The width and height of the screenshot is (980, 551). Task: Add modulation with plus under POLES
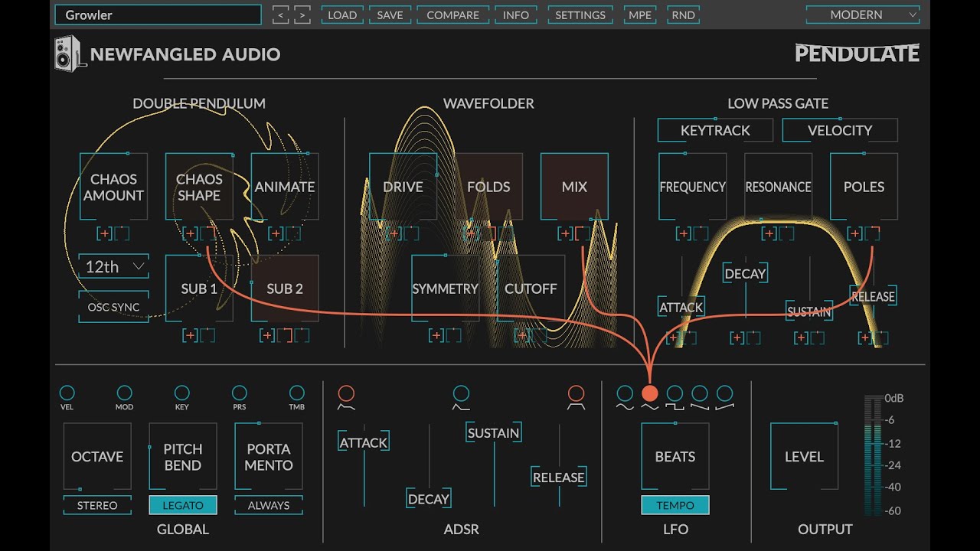(855, 233)
